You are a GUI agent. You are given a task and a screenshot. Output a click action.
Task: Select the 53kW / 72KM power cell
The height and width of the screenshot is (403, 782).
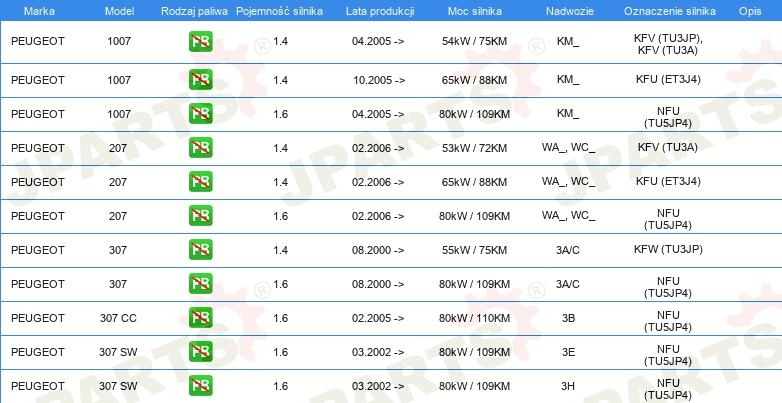pyautogui.click(x=474, y=148)
